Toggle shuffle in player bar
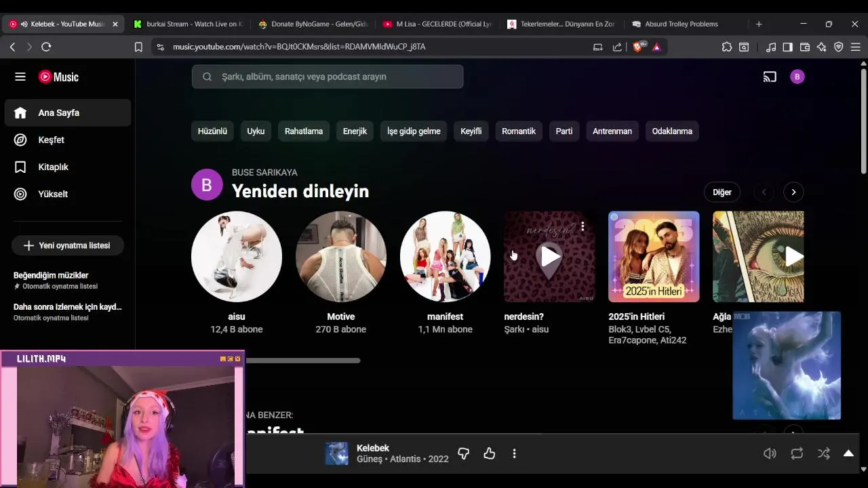 823,453
